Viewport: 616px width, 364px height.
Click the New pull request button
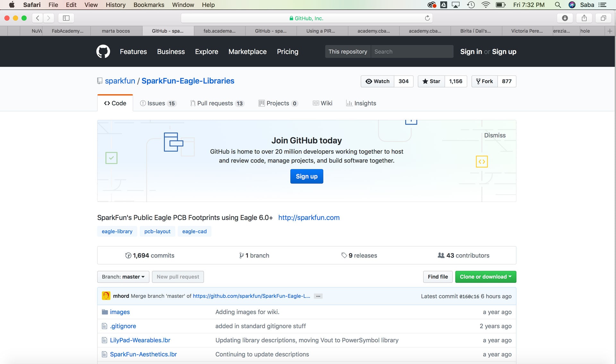(x=178, y=276)
